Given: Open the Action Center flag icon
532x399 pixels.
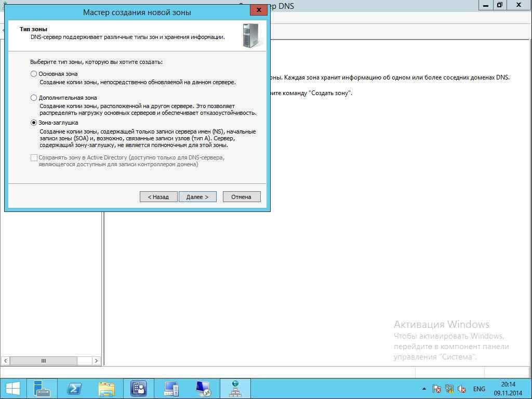Looking at the screenshot, I should (x=437, y=389).
